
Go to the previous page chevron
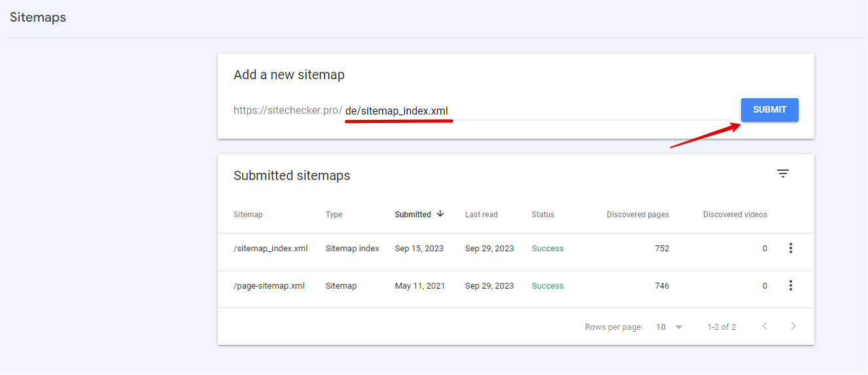point(765,326)
